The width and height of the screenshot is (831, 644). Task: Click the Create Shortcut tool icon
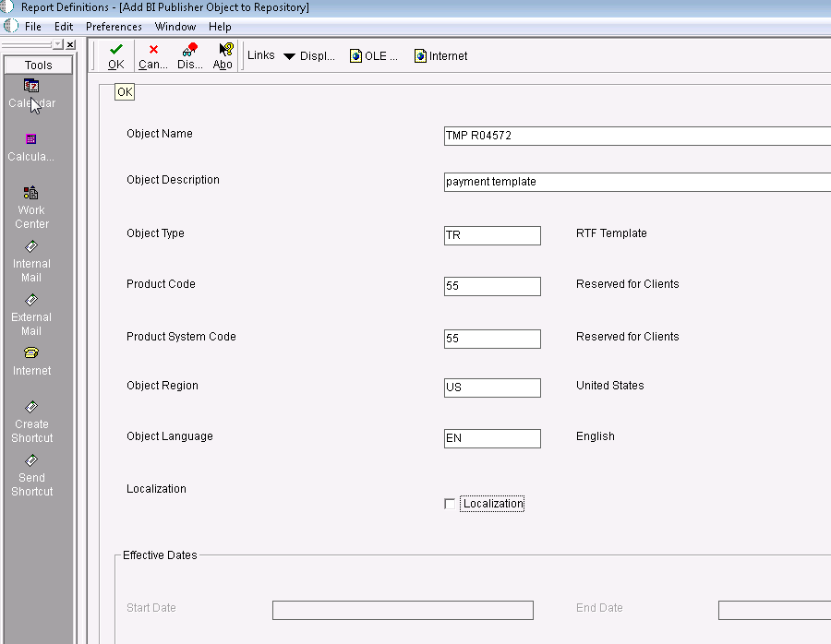point(31,407)
